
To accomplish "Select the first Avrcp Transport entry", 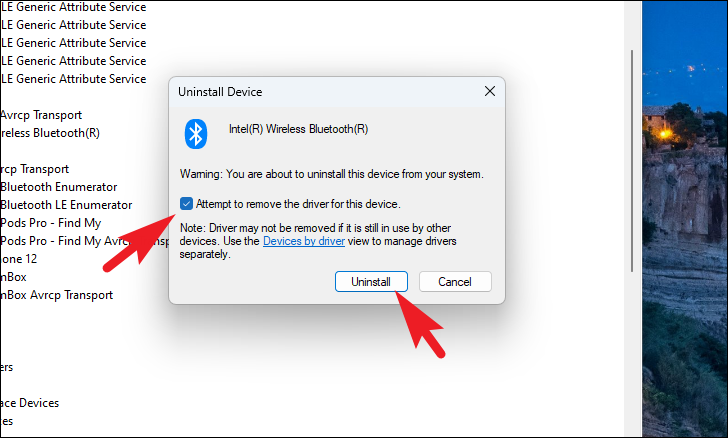I will coord(41,115).
